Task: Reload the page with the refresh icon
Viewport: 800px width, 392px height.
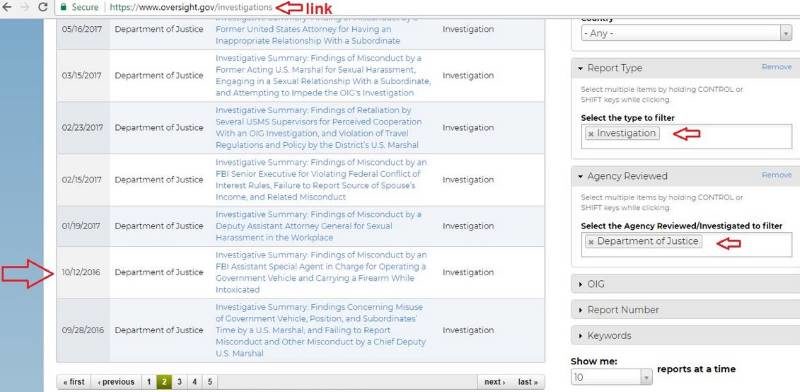Action: tap(43, 7)
